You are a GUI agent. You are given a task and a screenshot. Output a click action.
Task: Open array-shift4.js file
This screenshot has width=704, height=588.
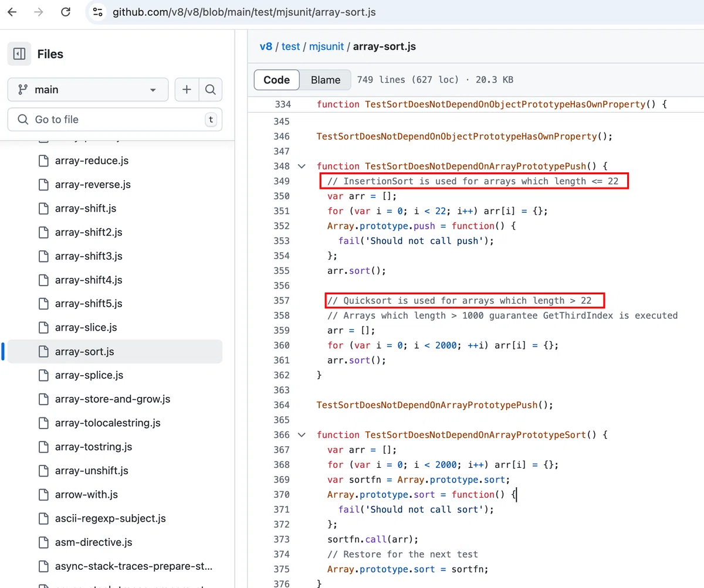[89, 280]
